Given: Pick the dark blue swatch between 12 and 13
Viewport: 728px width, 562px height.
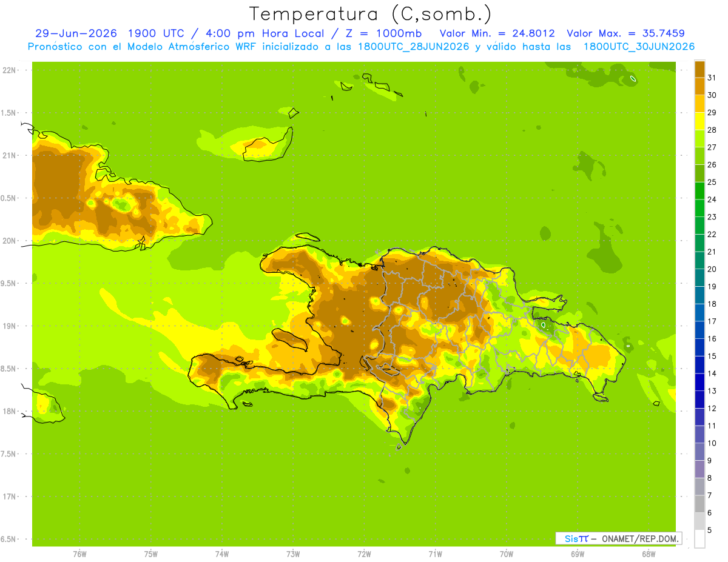Looking at the screenshot, I should pos(699,400).
